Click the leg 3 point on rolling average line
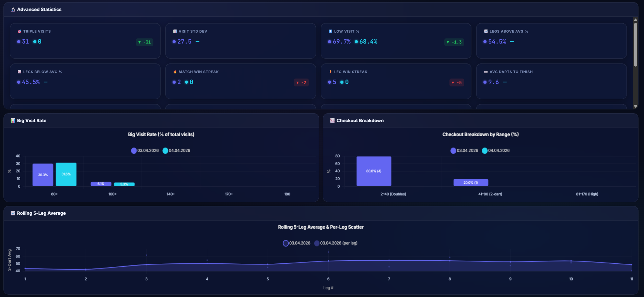 pyautogui.click(x=147, y=264)
